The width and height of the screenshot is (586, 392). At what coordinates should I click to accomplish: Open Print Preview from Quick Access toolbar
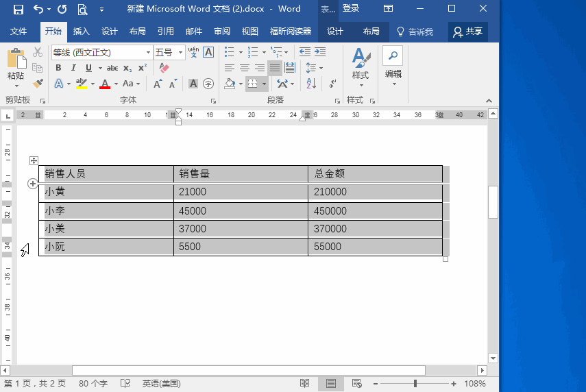coord(82,9)
